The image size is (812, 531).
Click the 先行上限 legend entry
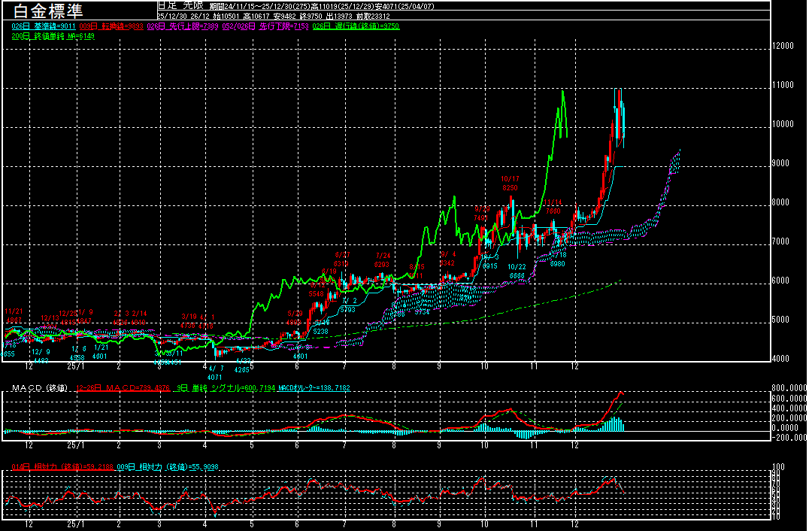(181, 26)
